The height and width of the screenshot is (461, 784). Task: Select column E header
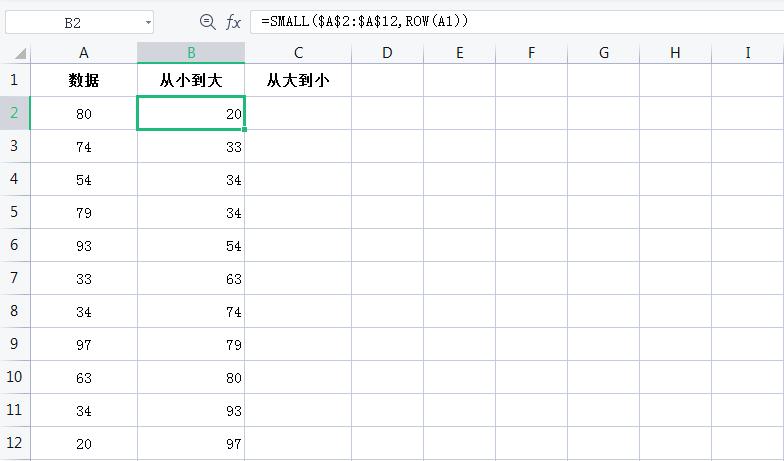[x=460, y=53]
